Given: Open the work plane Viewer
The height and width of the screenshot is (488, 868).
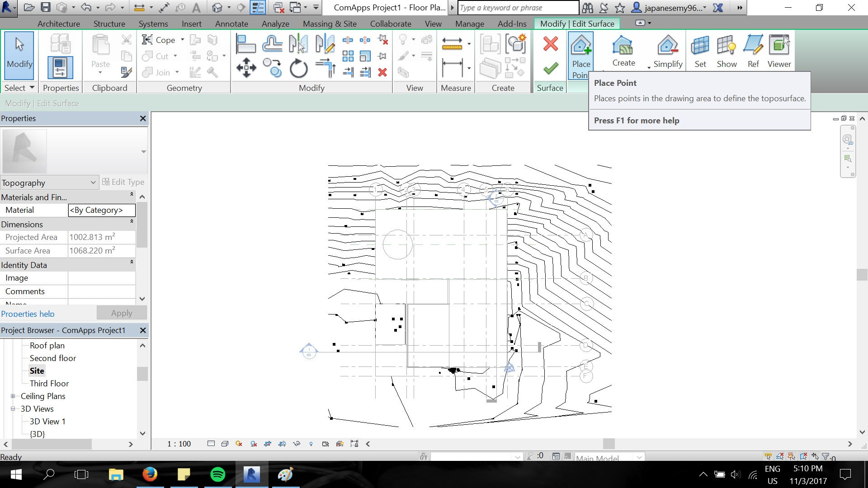Looking at the screenshot, I should pos(779,52).
